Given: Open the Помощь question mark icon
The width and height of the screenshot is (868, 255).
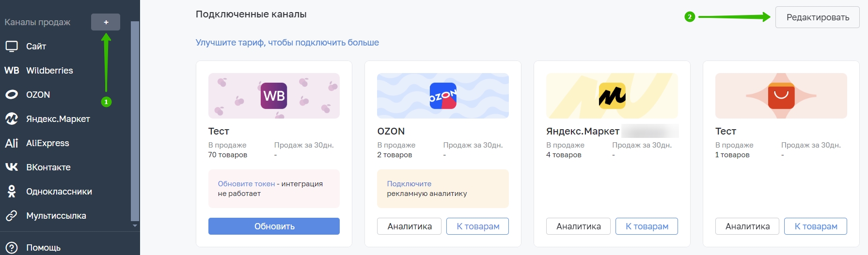Looking at the screenshot, I should pos(12,248).
